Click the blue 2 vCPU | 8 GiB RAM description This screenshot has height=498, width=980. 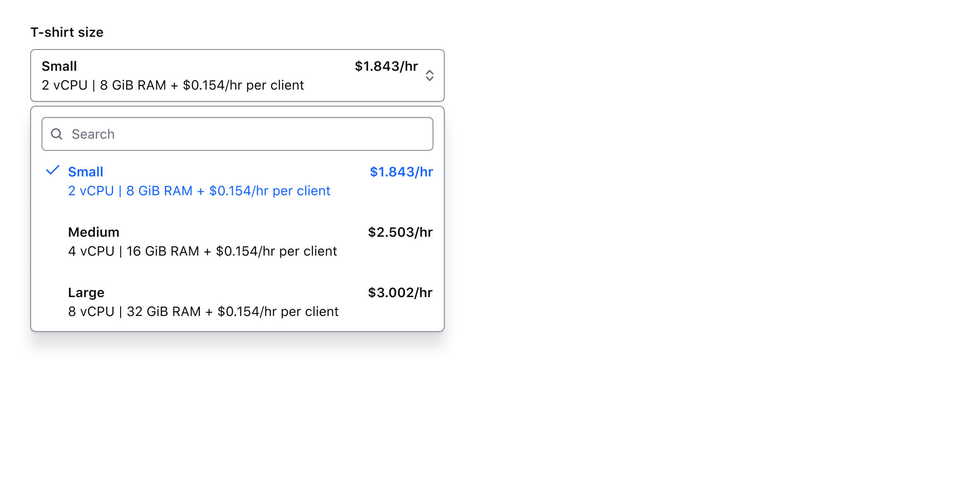pos(199,191)
